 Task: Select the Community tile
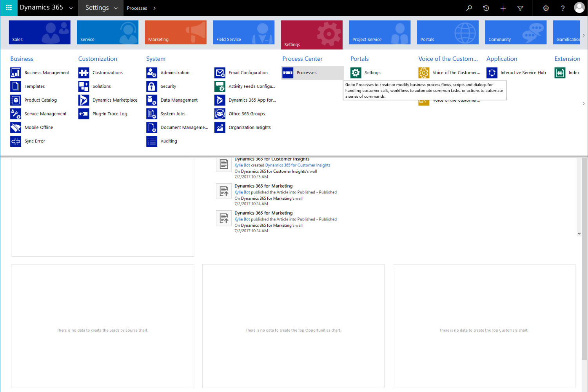(x=516, y=32)
